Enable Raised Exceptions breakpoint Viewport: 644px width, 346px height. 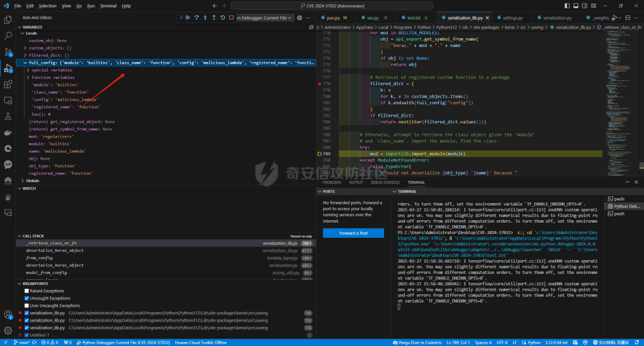click(27, 291)
